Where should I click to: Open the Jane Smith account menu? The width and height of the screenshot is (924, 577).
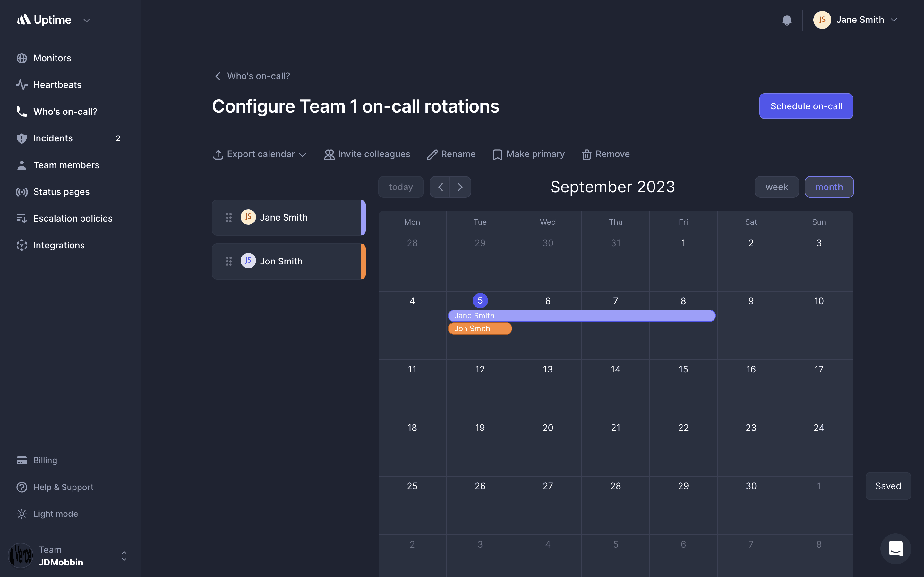[x=855, y=20]
